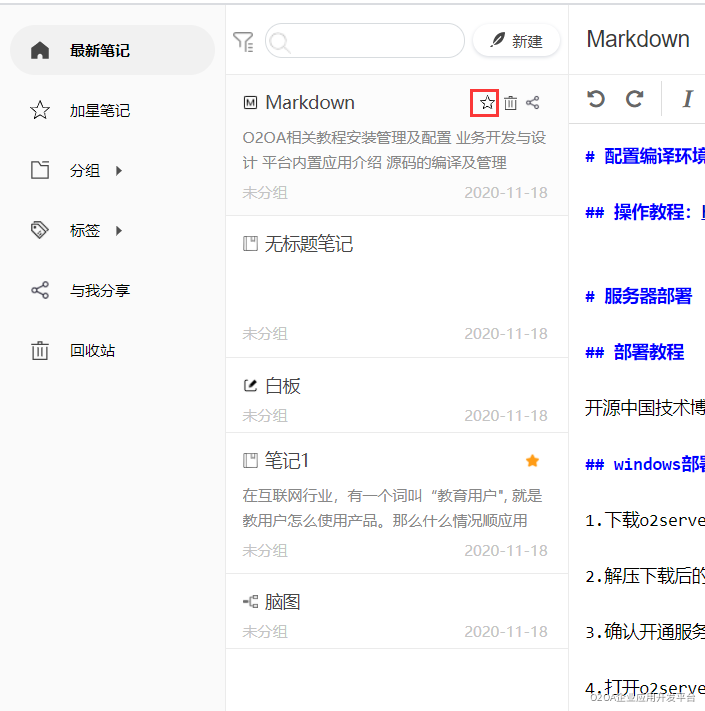This screenshot has width=705, height=711.
Task: Click the '# 服务器部署' heading
Action: [639, 296]
